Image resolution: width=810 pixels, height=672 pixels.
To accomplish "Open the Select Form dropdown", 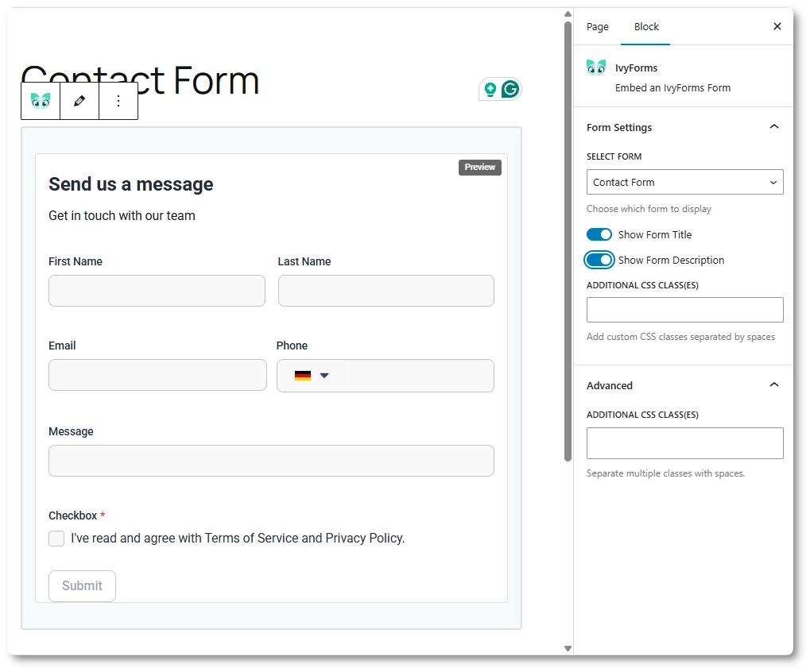I will (x=684, y=182).
